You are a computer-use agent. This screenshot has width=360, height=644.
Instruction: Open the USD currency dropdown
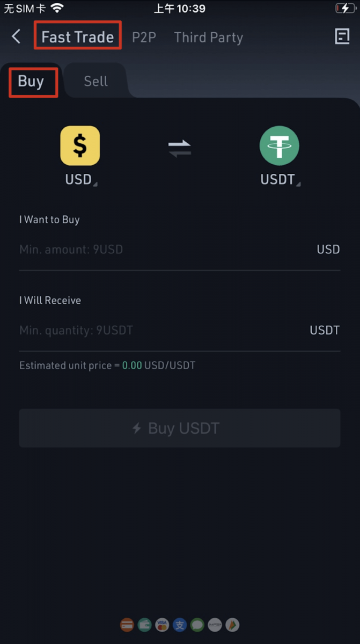(80, 179)
